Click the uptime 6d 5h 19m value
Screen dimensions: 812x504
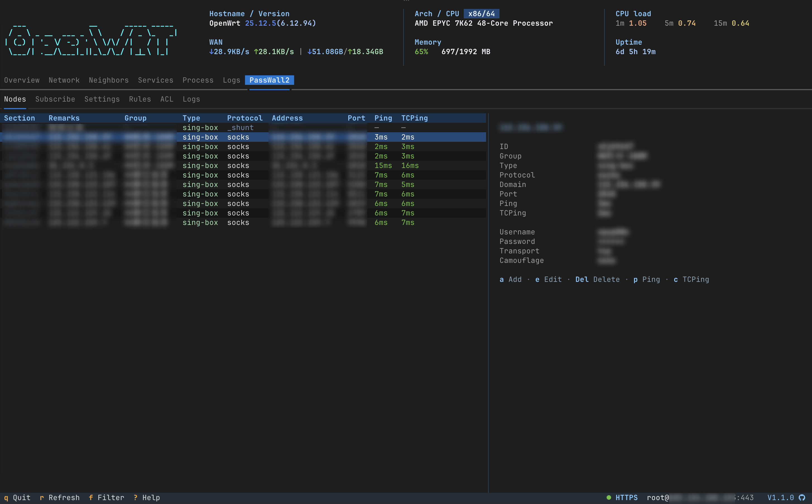point(635,52)
